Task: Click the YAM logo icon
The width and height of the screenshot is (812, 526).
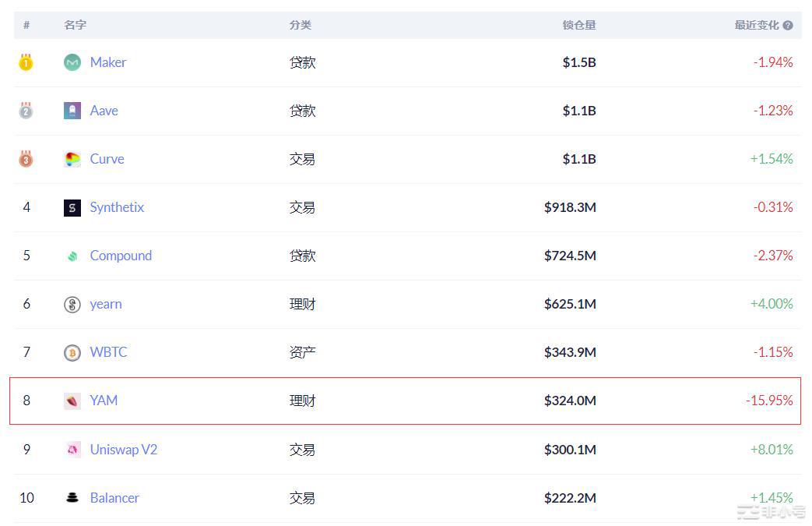Action: 72,401
